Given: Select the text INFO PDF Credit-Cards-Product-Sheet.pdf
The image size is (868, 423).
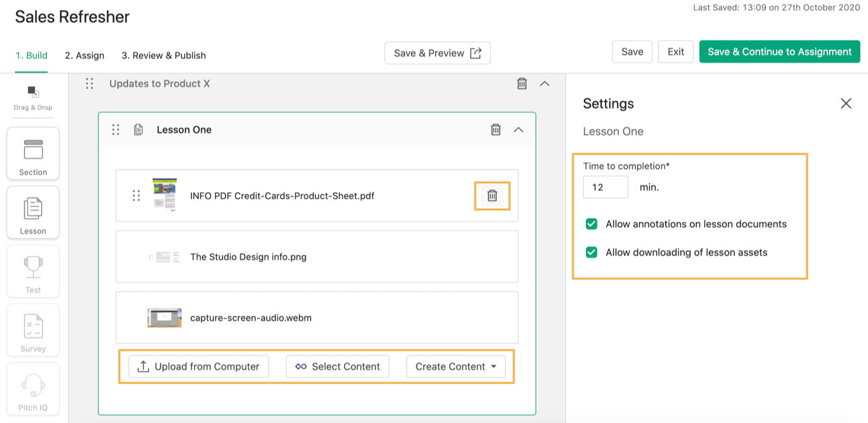Looking at the screenshot, I should click(x=282, y=196).
